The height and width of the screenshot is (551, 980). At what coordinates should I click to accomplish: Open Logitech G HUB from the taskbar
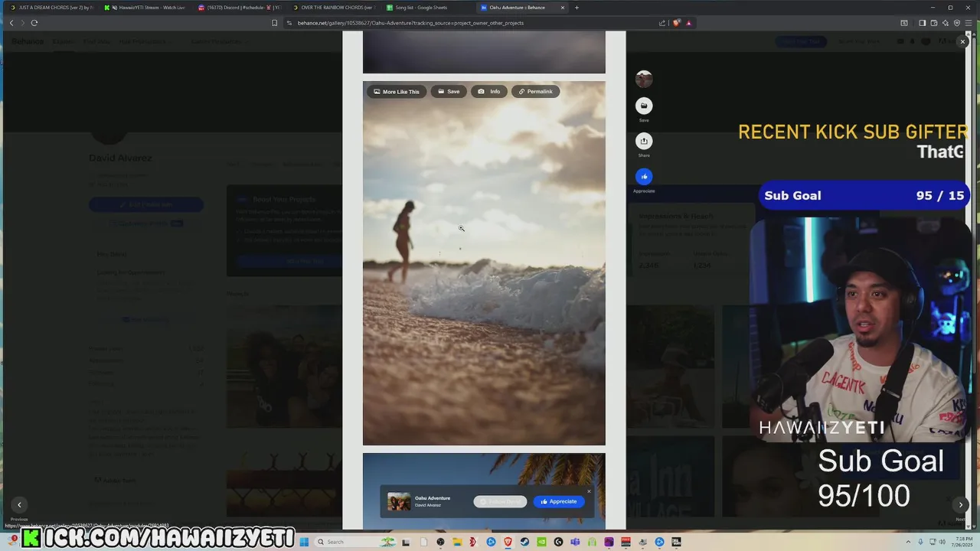558,542
